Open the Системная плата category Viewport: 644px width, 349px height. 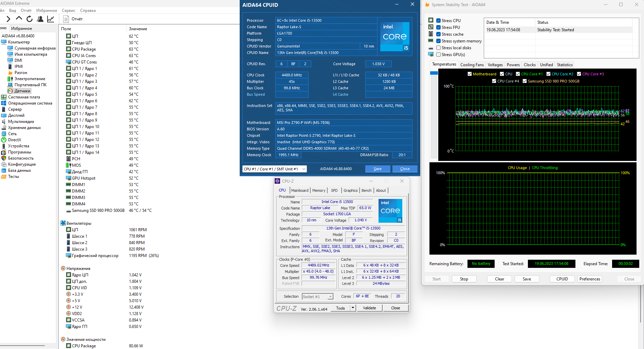tap(24, 97)
